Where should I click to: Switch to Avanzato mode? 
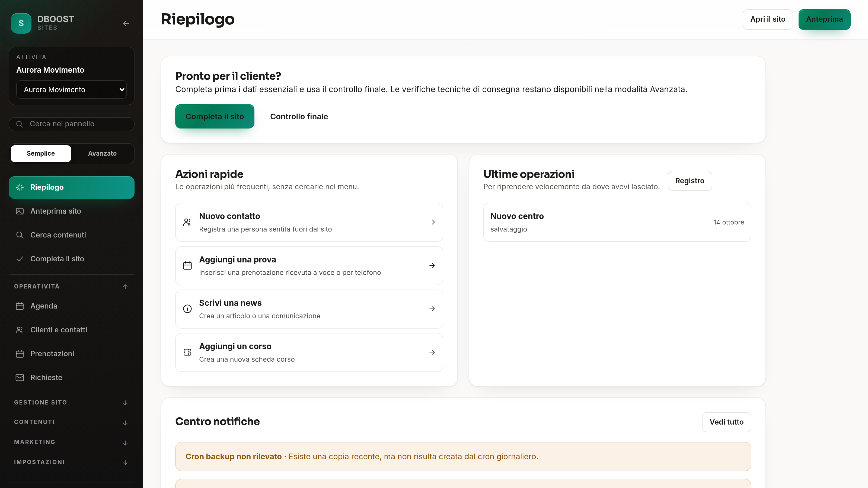(102, 153)
